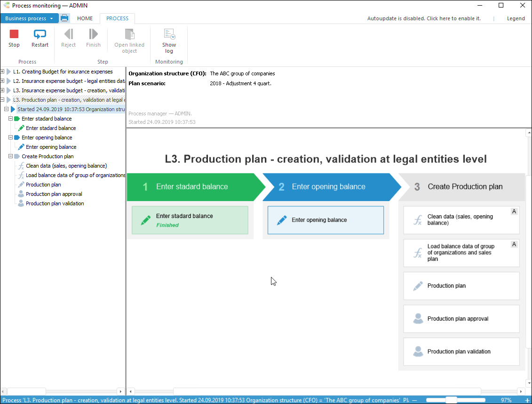Open the Legend link
532x404 pixels.
point(516,18)
